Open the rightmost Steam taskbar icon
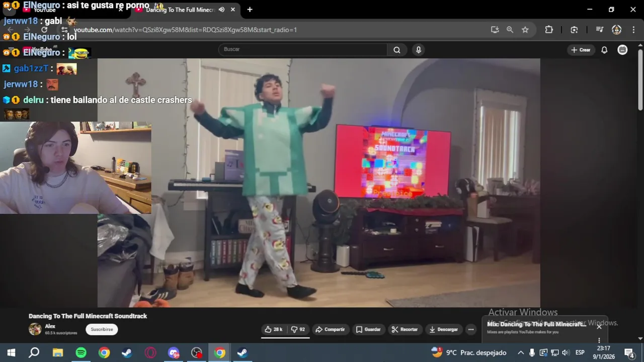The width and height of the screenshot is (644, 362). [x=243, y=352]
